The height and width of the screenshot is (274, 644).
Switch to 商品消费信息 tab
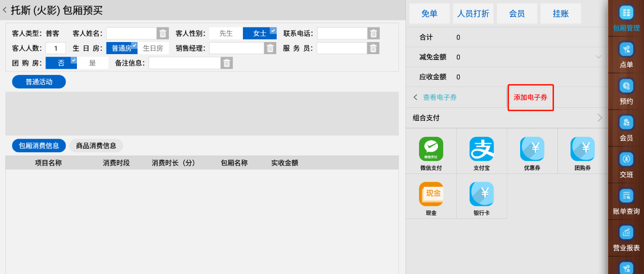coord(96,145)
